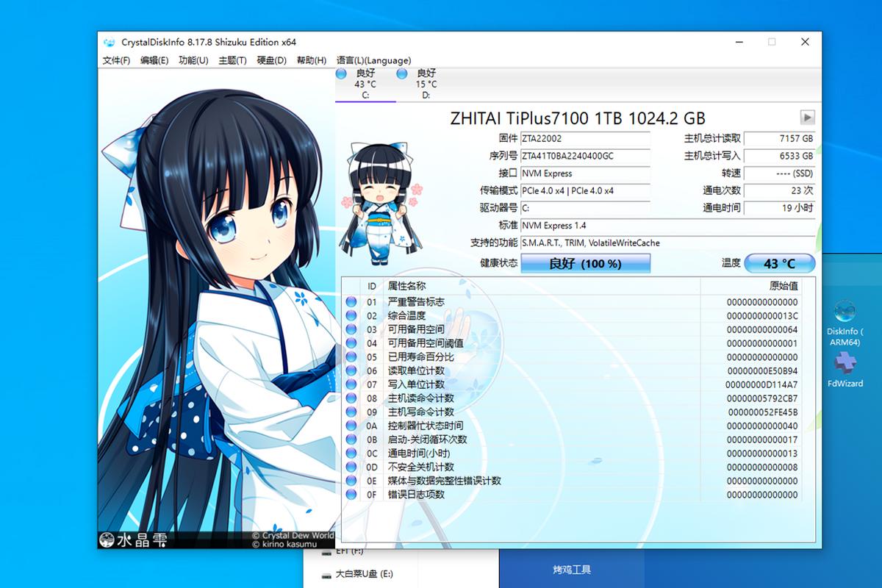Click status light beside 严重警告标志 attribute
This screenshot has height=588, width=882.
tap(351, 301)
